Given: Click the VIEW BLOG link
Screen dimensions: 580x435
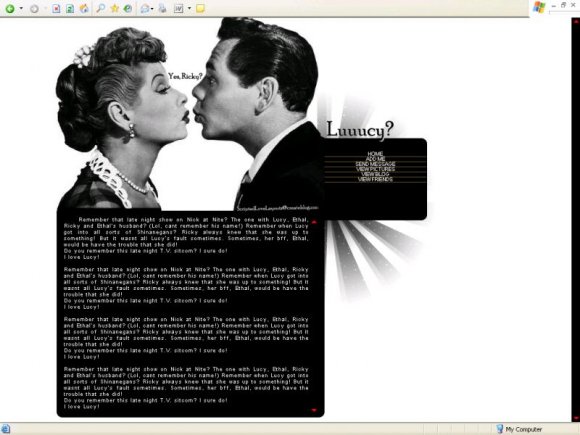Looking at the screenshot, I should pyautogui.click(x=375, y=174).
